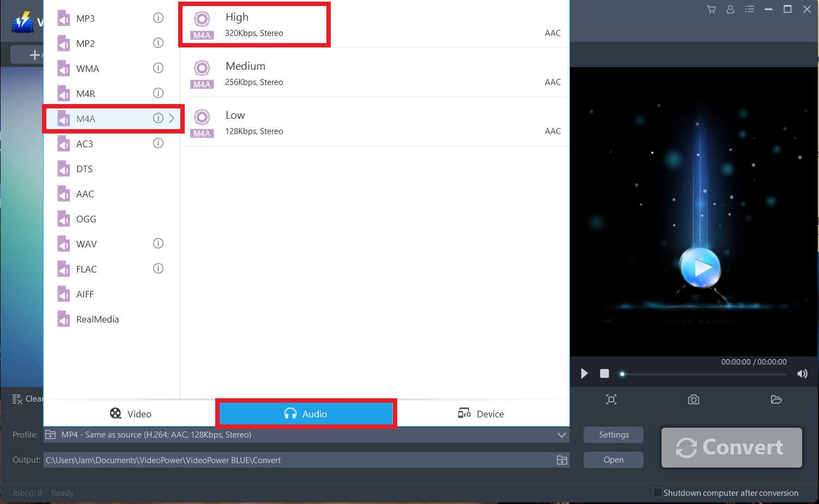Screen dimensions: 819x504
Task: Click the playback seek slider handle
Action: pyautogui.click(x=622, y=374)
